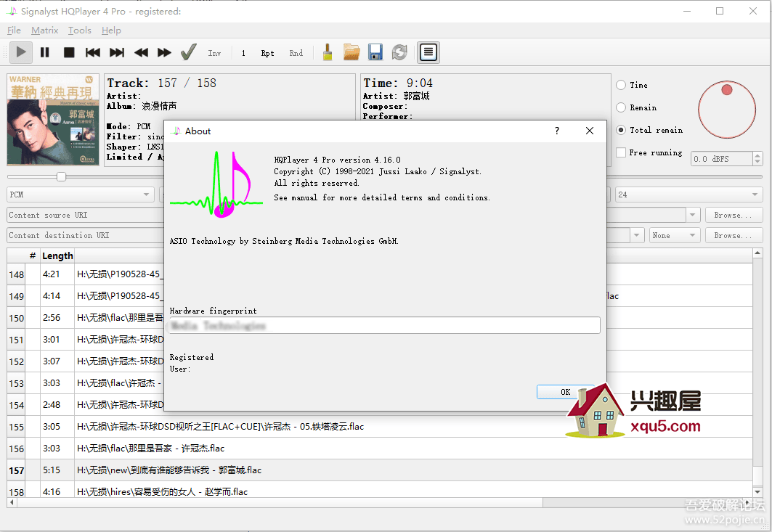Fast forward the current track
Viewport: 772px width, 532px height.
point(164,52)
